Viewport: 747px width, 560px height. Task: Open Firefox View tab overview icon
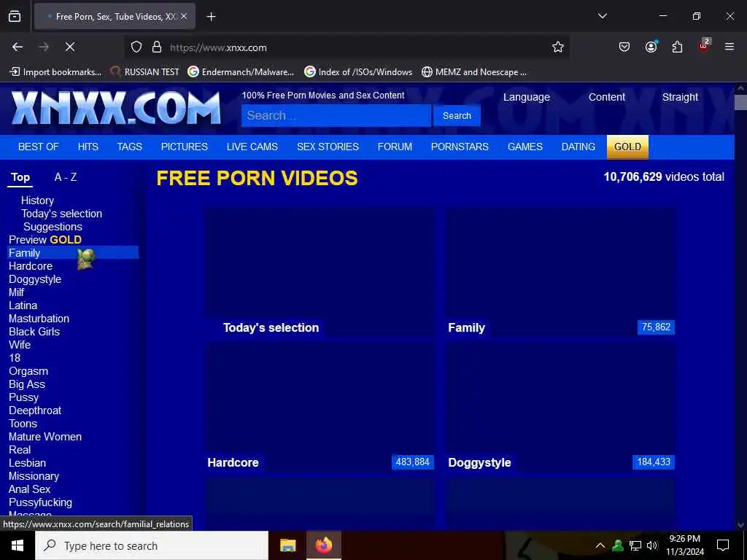(15, 16)
